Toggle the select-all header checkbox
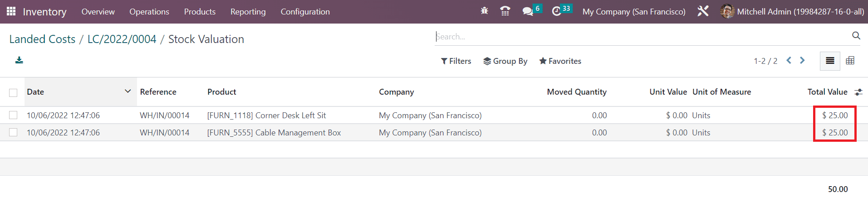 [x=13, y=92]
